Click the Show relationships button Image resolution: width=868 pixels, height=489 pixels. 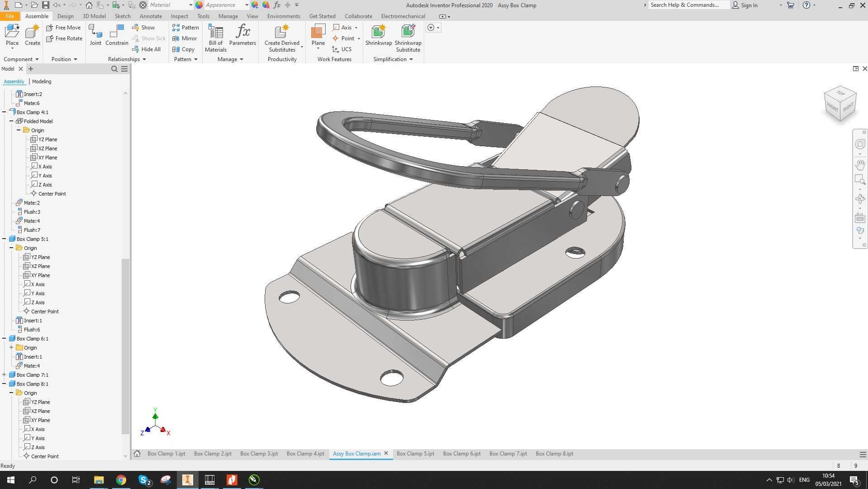(143, 28)
